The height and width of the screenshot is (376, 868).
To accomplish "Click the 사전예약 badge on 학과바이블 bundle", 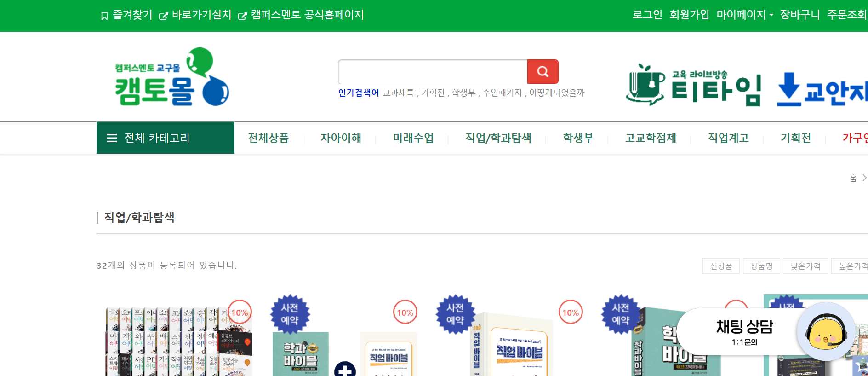I will (290, 314).
